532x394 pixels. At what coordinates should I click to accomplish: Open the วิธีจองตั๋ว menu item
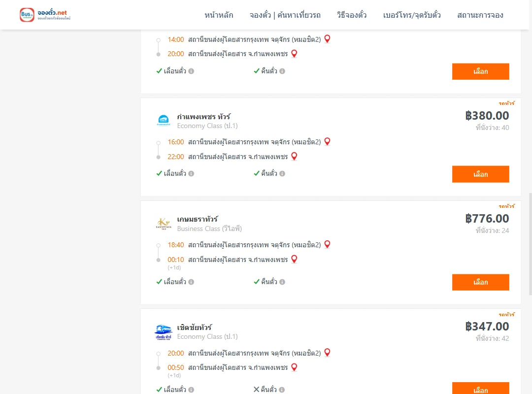point(352,15)
